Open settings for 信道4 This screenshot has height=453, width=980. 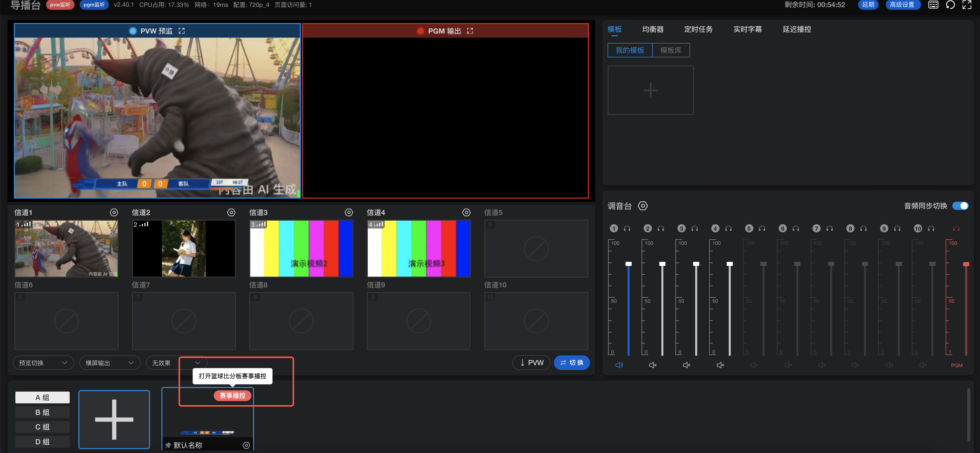466,212
